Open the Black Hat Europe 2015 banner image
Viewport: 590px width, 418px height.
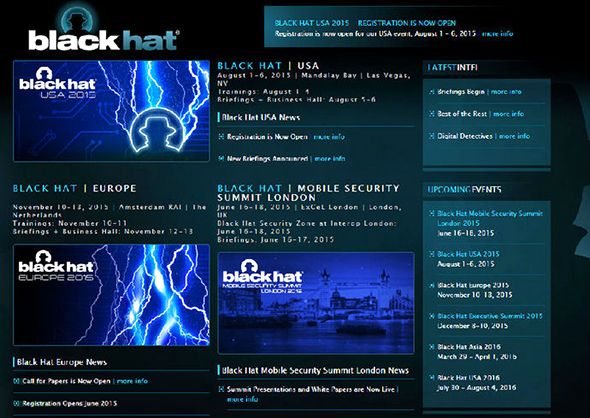(x=111, y=295)
